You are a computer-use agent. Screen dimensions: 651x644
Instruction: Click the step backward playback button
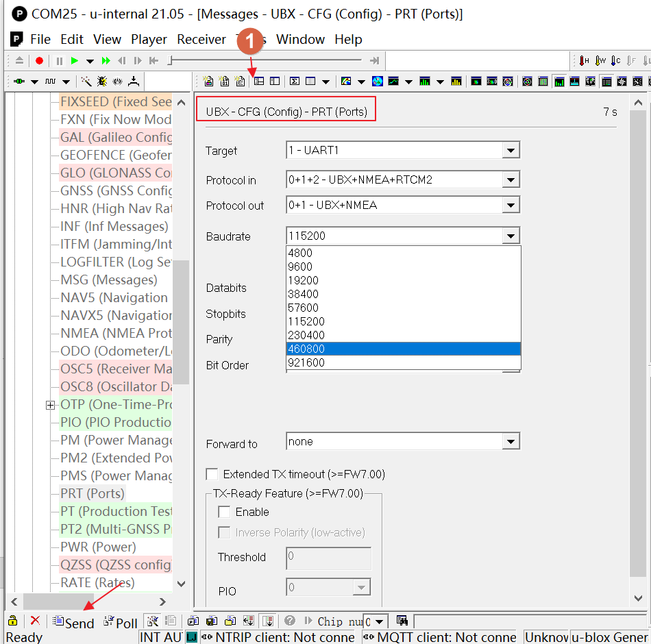pyautogui.click(x=122, y=61)
